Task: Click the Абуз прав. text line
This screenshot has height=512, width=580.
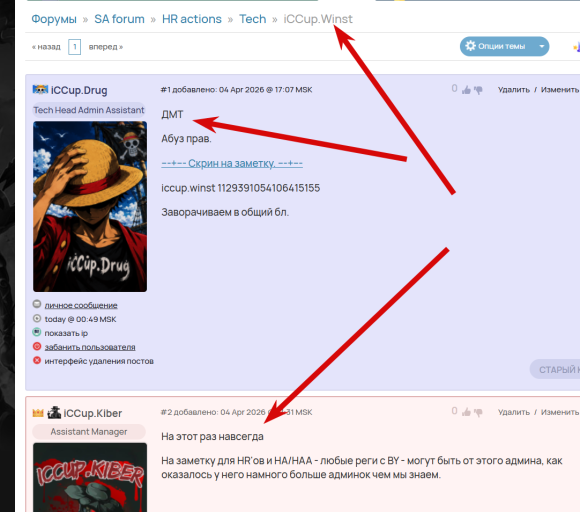Action: tap(186, 139)
